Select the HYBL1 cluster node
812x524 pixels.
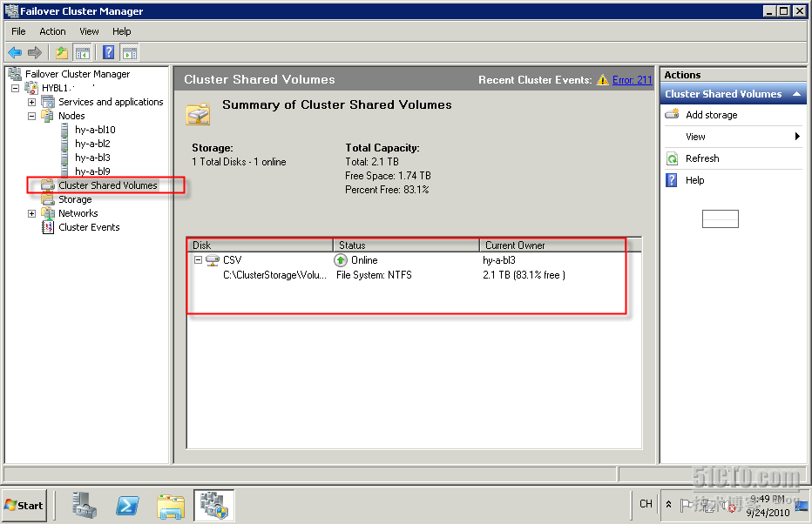(55, 88)
